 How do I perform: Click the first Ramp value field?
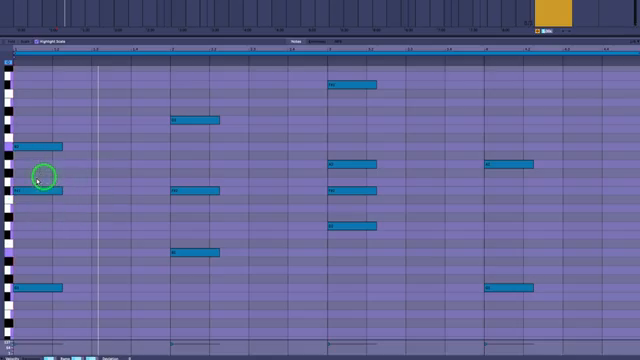click(76, 358)
